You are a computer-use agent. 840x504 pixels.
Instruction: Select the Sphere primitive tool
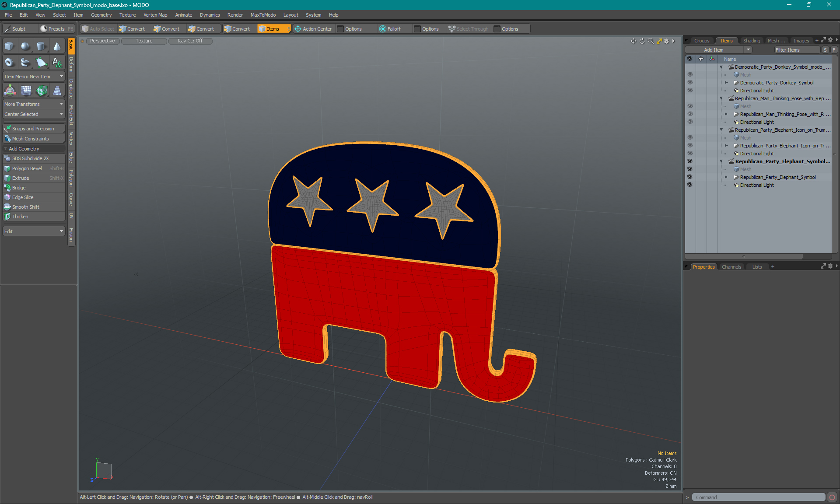(25, 46)
